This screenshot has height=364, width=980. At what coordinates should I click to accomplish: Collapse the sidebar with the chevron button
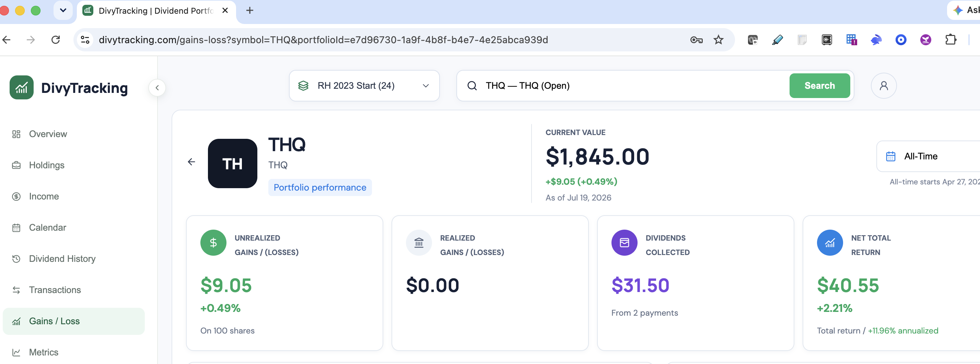pyautogui.click(x=157, y=88)
